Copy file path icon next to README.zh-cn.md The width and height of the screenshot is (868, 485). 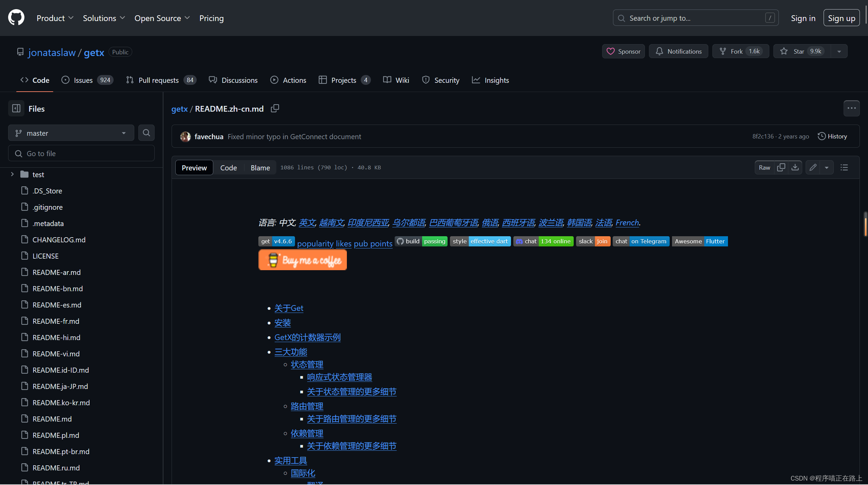275,108
